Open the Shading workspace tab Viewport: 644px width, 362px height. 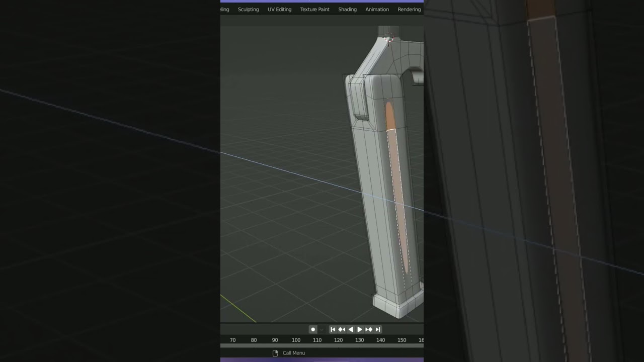point(347,9)
